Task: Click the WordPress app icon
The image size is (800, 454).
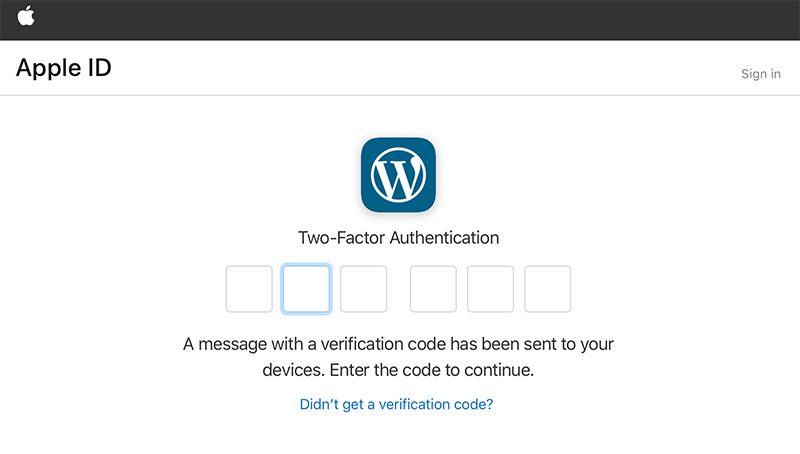Action: (x=398, y=175)
